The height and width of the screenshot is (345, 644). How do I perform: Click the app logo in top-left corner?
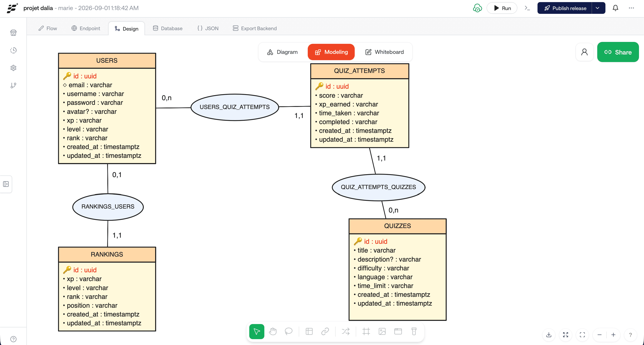tap(13, 8)
